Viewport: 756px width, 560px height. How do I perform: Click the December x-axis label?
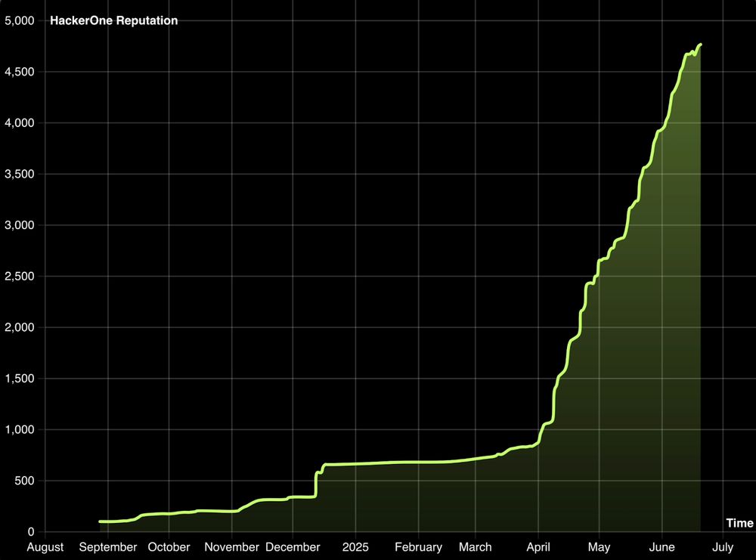point(293,547)
